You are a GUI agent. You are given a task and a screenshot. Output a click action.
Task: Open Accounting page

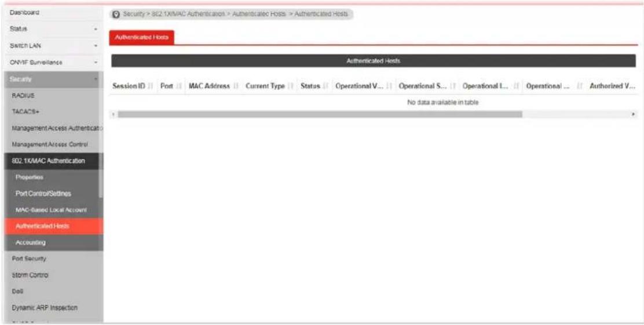click(x=54, y=242)
